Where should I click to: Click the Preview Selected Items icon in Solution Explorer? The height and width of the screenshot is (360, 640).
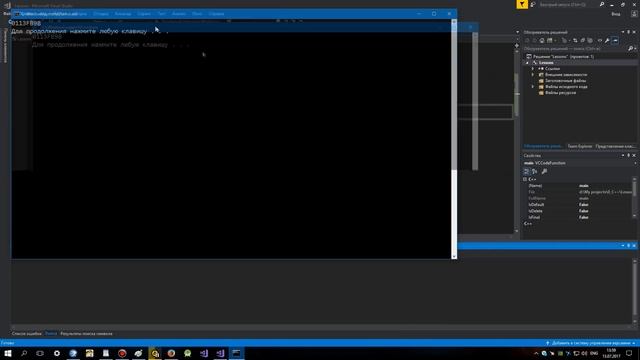point(615,40)
